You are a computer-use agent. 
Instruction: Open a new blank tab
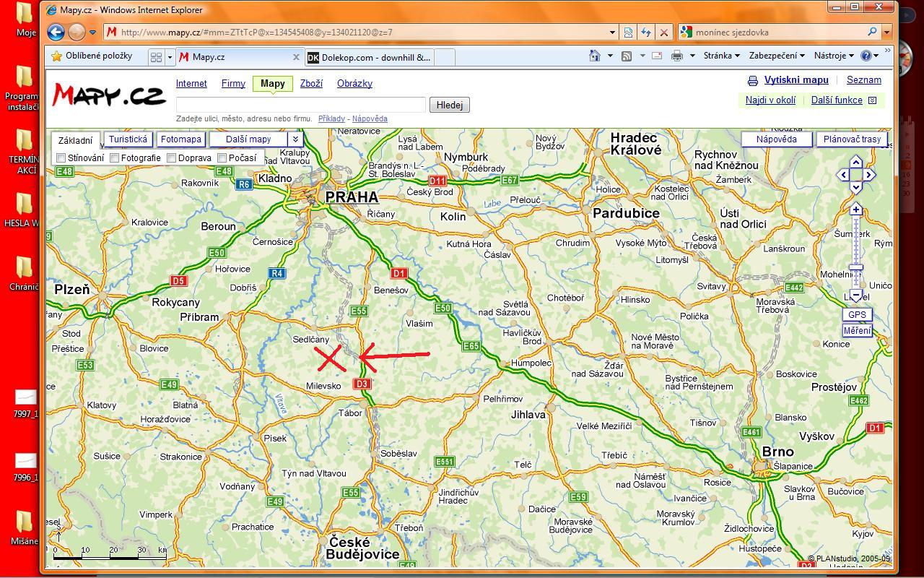point(444,57)
